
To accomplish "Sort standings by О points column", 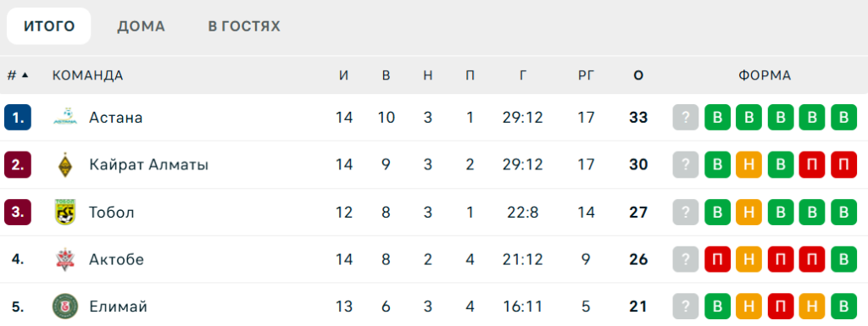I will pyautogui.click(x=638, y=75).
